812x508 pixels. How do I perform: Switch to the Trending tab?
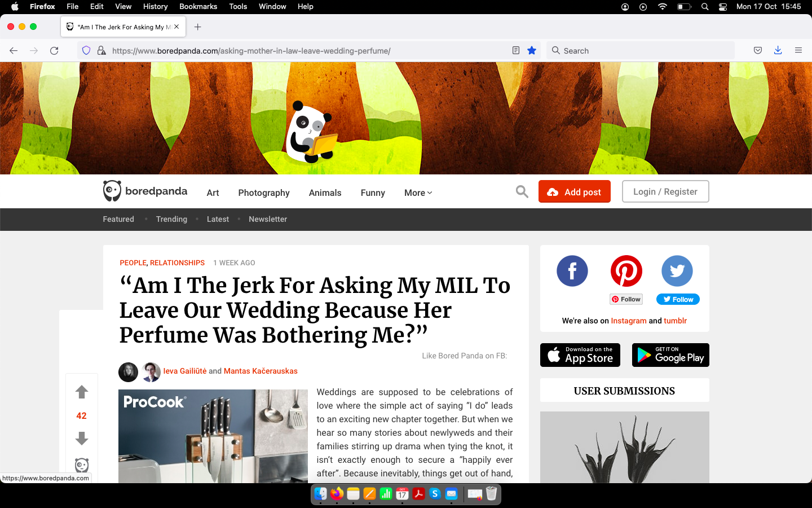(171, 219)
